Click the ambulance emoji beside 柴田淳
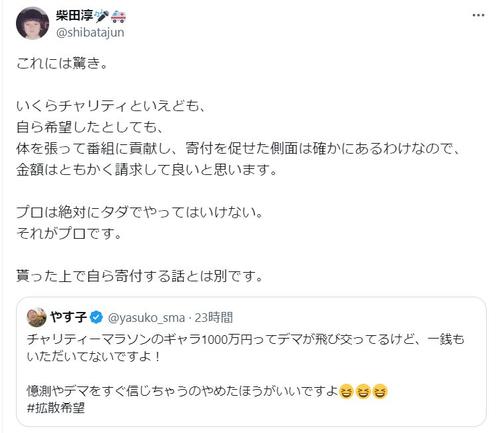This screenshot has width=500, height=433. point(118,16)
